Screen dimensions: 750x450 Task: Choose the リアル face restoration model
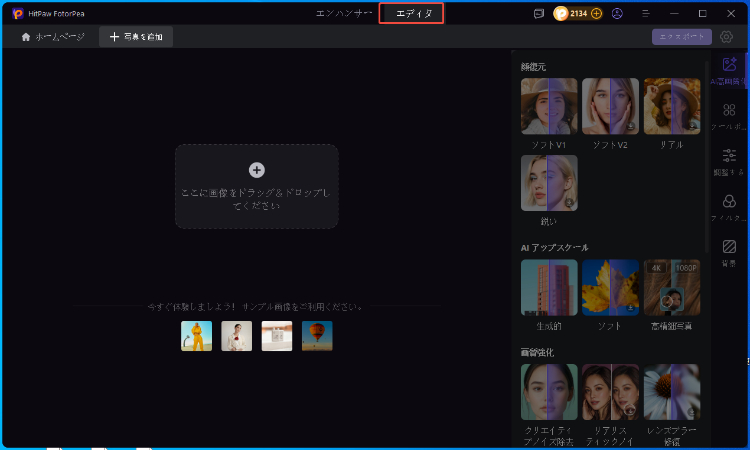[x=672, y=106]
